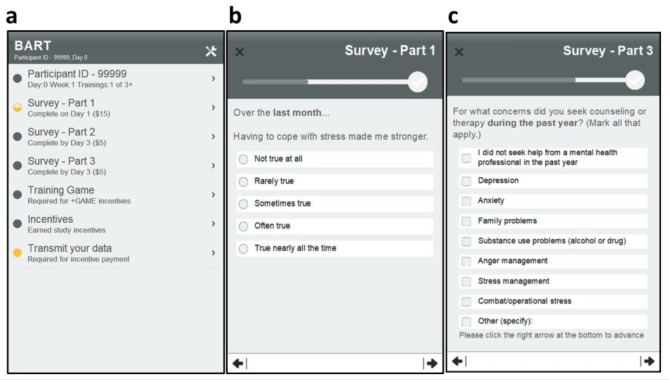Go back using Survey Part 3 left arrow
Image resolution: width=669 pixels, height=380 pixels.
pyautogui.click(x=457, y=361)
